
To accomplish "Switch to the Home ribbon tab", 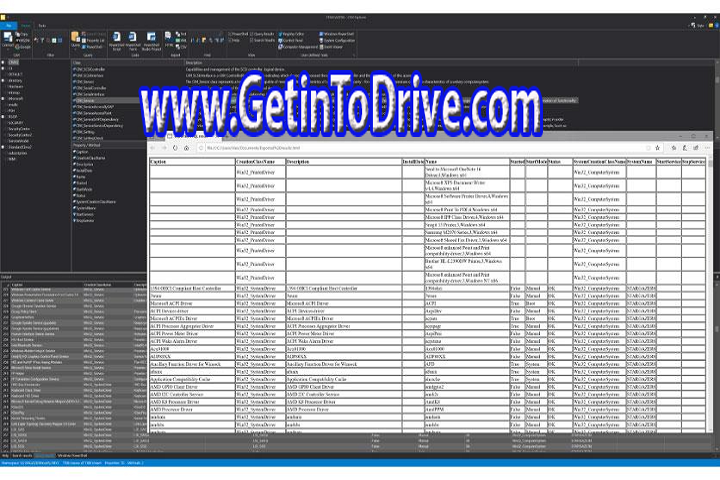I will coord(26,26).
